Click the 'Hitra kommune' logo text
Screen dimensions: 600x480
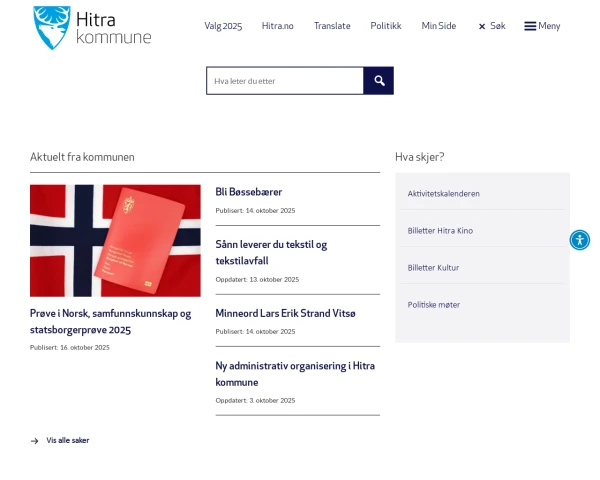pos(113,28)
